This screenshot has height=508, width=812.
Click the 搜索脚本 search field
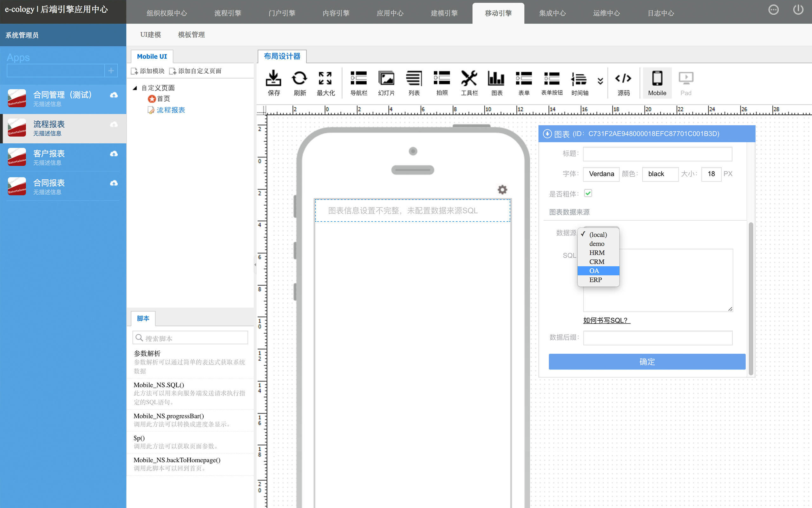coord(190,338)
